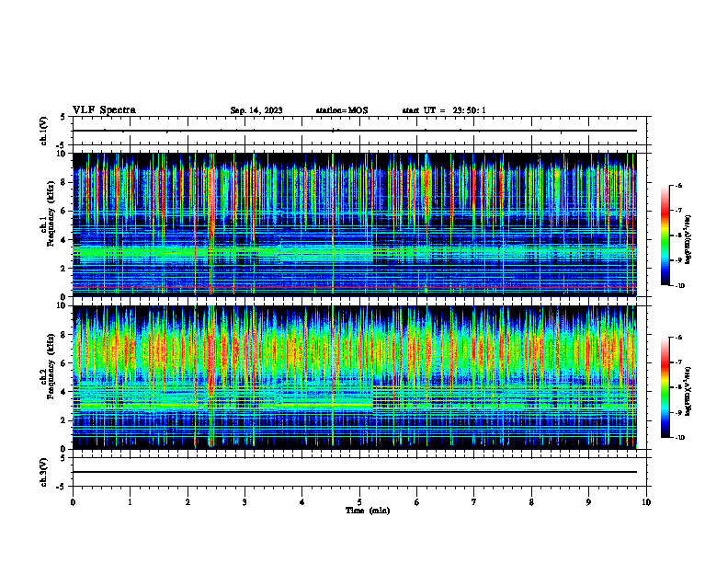
Task: Click the '8' kHz tick on ch.1 axis
Action: [64, 182]
